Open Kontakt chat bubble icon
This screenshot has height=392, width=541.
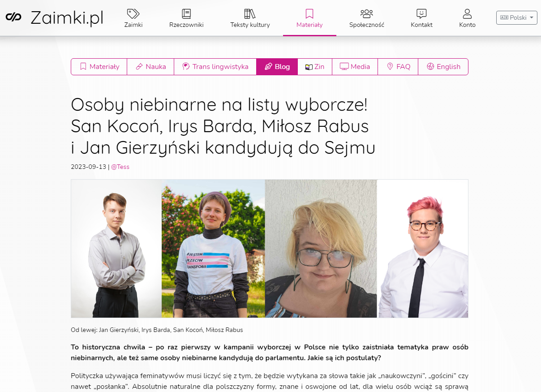point(421,14)
